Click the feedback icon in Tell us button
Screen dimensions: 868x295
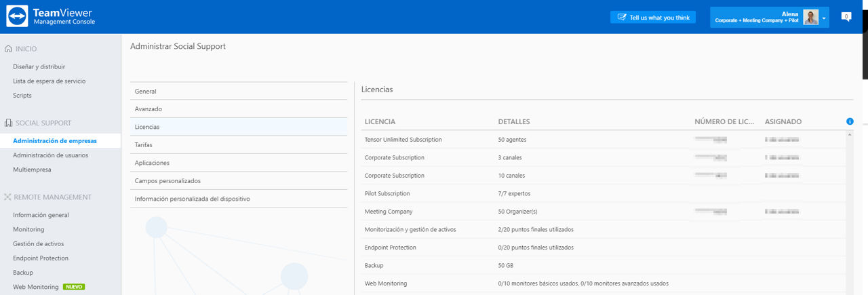(622, 17)
